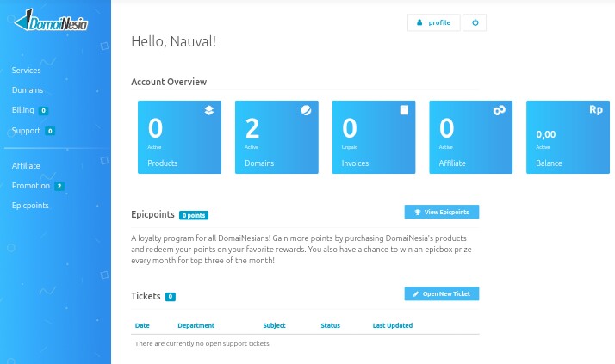Click the power logout icon button

[x=475, y=22]
